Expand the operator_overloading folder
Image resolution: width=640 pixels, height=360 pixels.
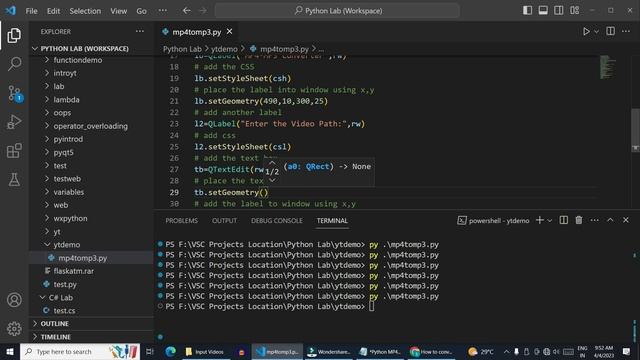(91, 126)
